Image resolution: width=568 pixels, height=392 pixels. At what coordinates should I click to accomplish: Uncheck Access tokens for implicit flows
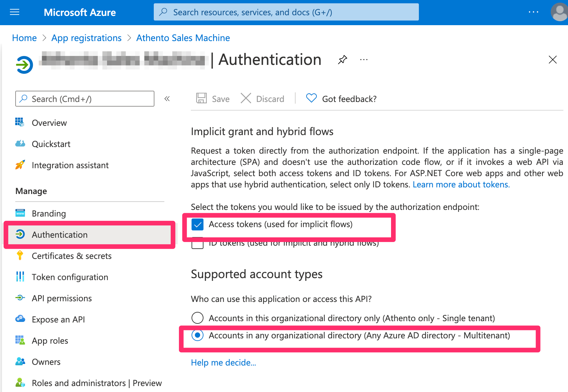[198, 224]
